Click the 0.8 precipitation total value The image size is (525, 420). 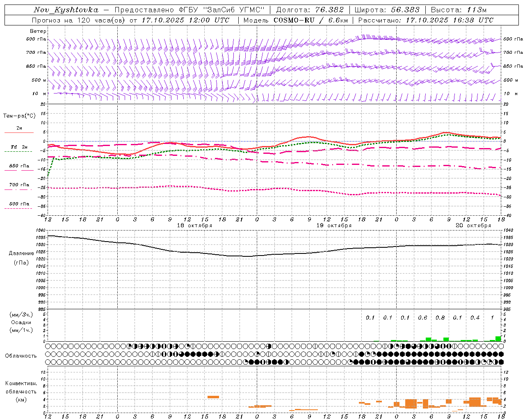point(440,318)
